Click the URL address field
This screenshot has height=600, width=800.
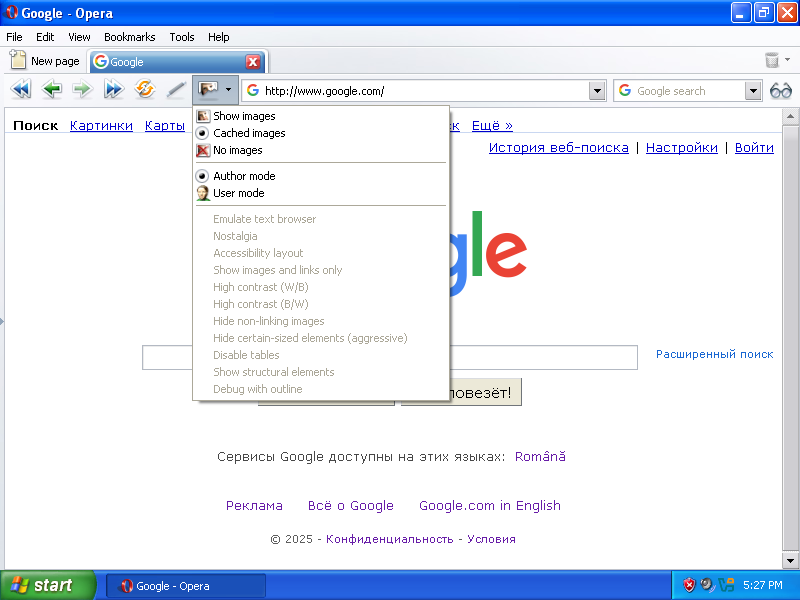tap(424, 91)
